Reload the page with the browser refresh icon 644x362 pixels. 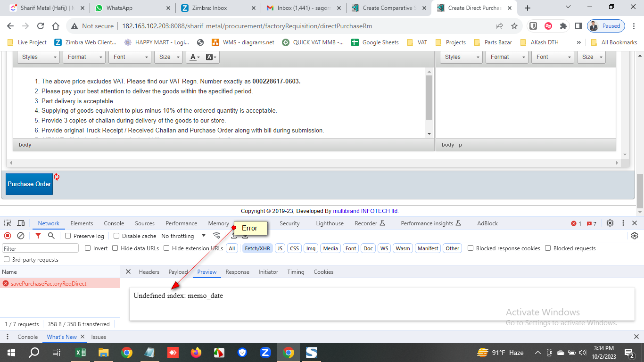tap(41, 26)
